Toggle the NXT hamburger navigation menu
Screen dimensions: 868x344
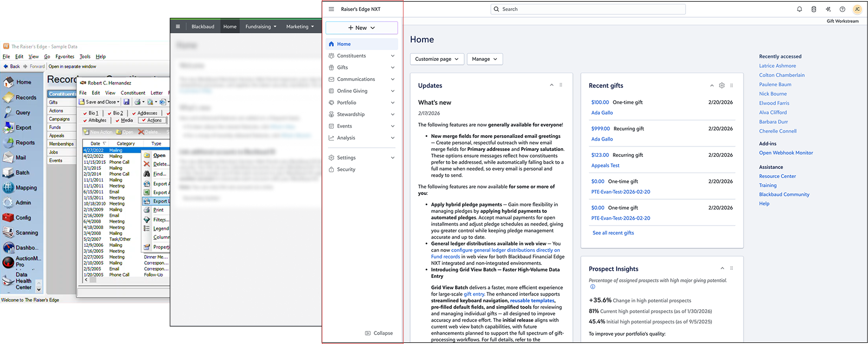tap(331, 9)
